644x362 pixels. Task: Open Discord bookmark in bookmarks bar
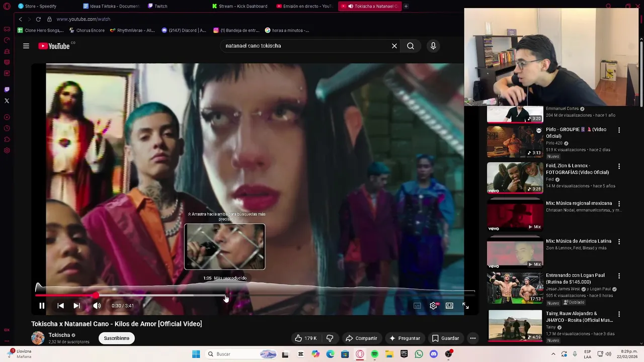(184, 30)
